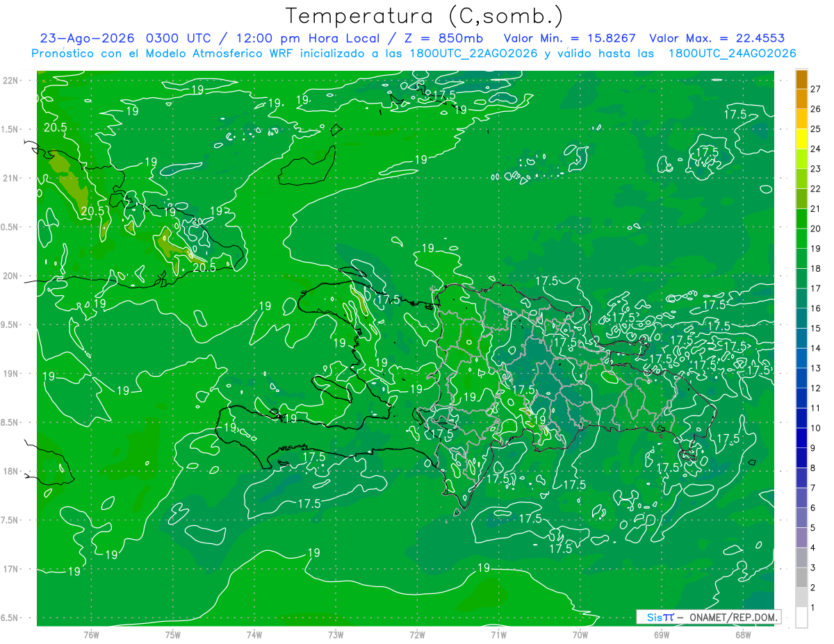
Task: Select the "Z = 850mb" level text
Action: tap(443, 38)
